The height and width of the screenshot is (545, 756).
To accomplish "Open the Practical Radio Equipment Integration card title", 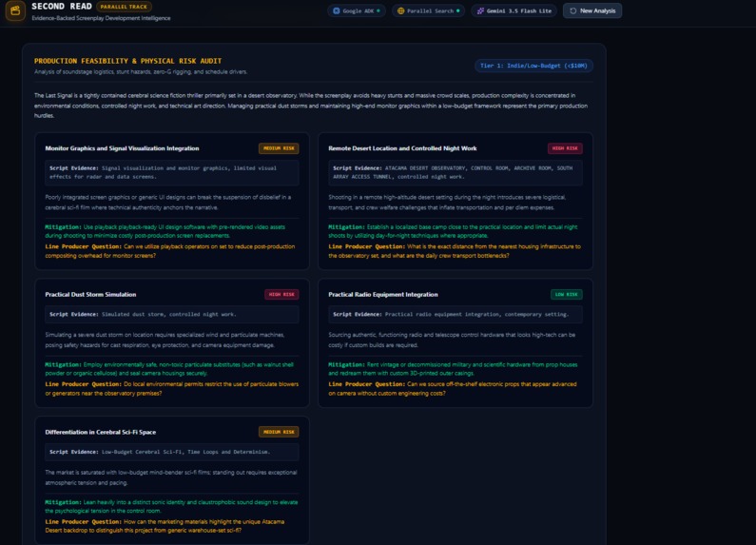I will 383,295.
